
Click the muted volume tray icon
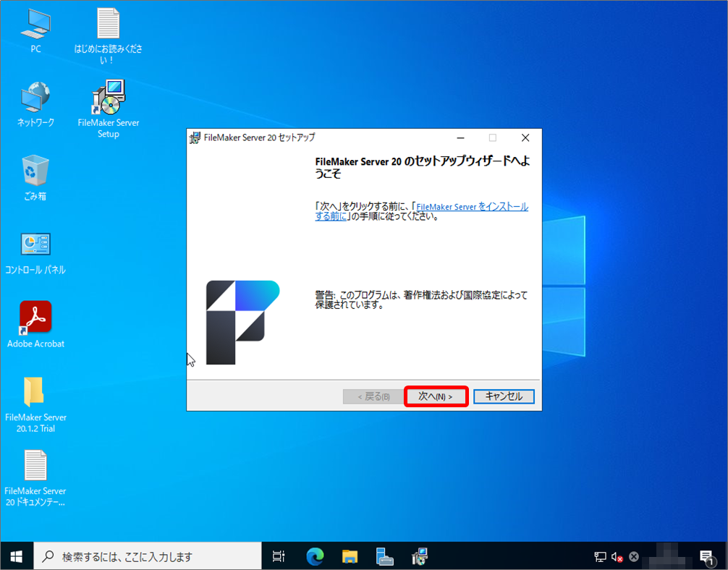[x=617, y=556]
